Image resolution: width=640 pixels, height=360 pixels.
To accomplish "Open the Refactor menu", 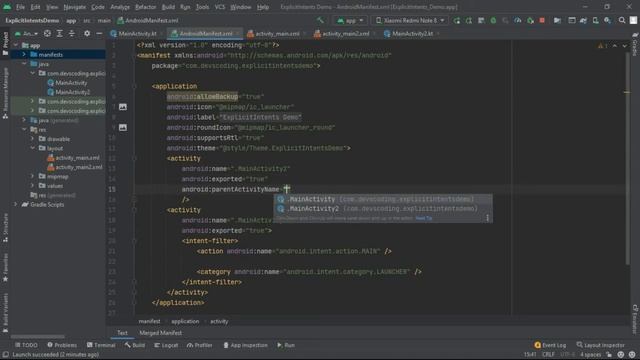I will click(145, 7).
